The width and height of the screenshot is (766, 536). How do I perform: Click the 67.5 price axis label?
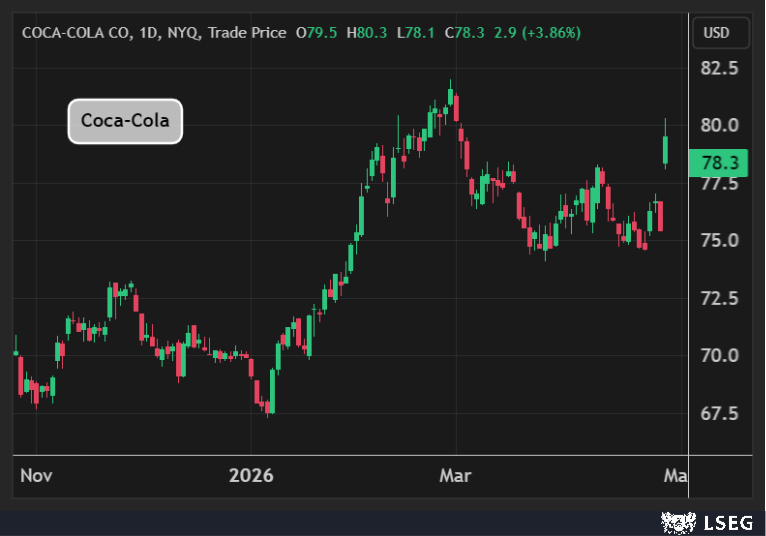click(719, 413)
